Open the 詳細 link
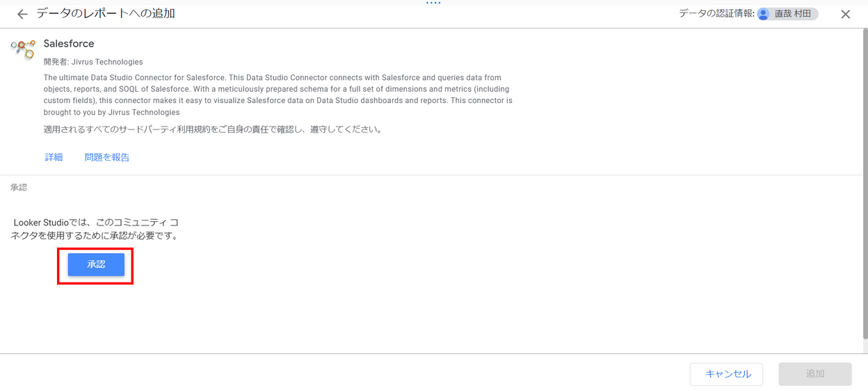The width and height of the screenshot is (868, 391). 54,157
